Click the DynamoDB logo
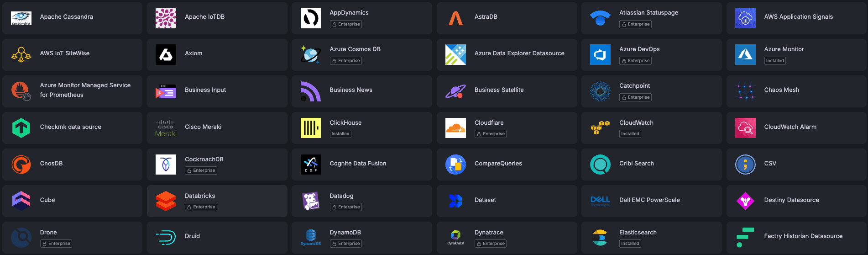The height and width of the screenshot is (255, 868). click(311, 238)
